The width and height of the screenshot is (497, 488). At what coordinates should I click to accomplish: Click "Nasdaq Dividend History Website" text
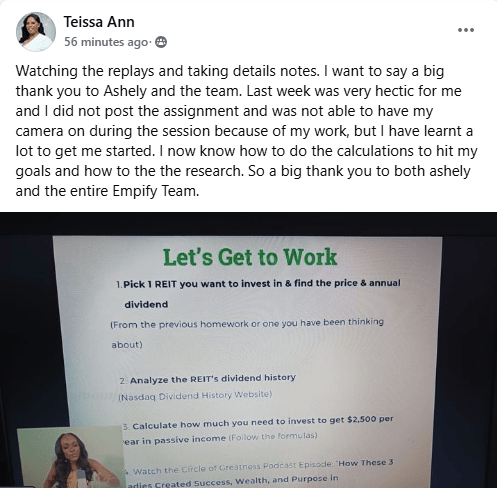tap(195, 396)
